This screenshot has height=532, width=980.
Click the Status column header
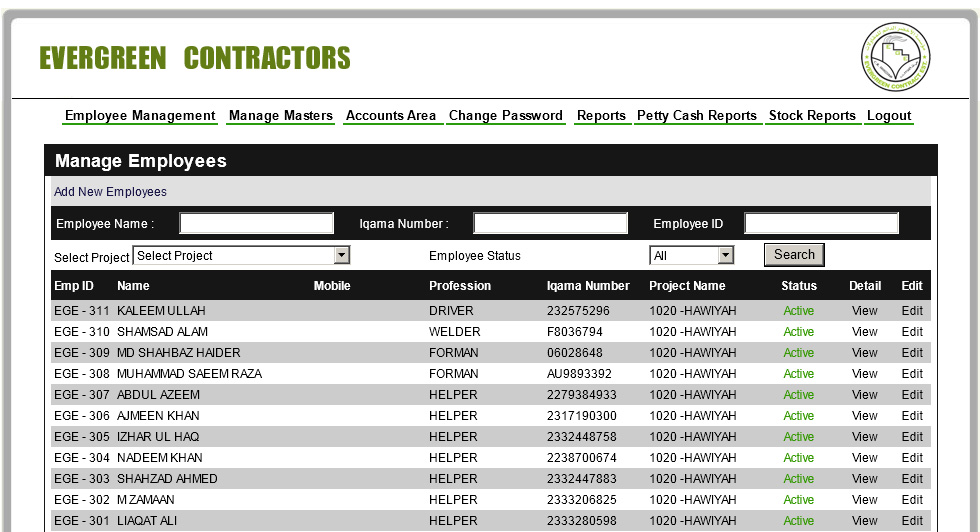[x=799, y=286]
